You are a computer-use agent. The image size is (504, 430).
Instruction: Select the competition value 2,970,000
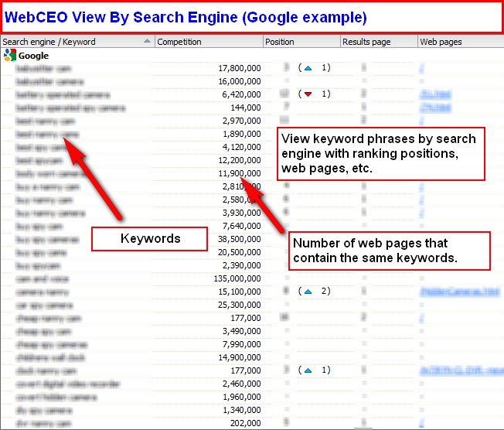[x=241, y=121]
